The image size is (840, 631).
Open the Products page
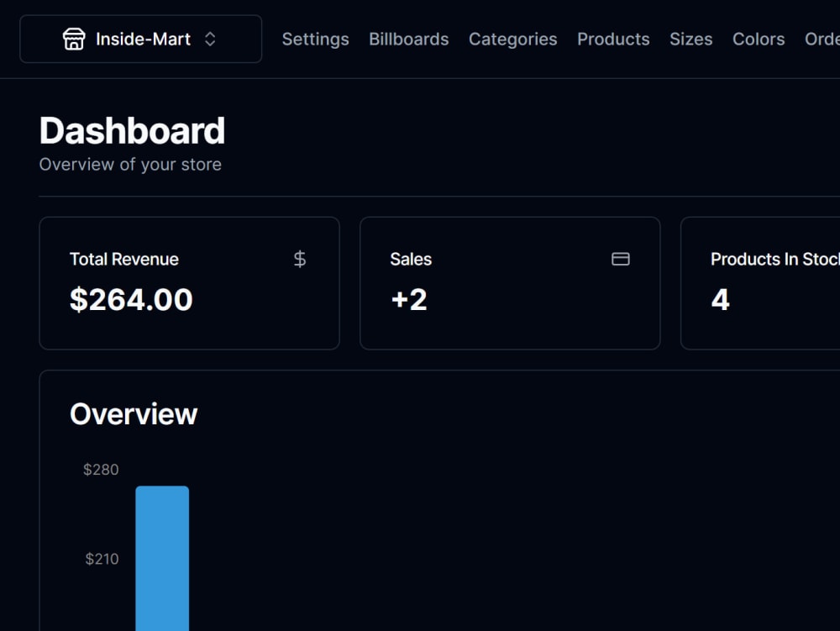[x=613, y=39]
